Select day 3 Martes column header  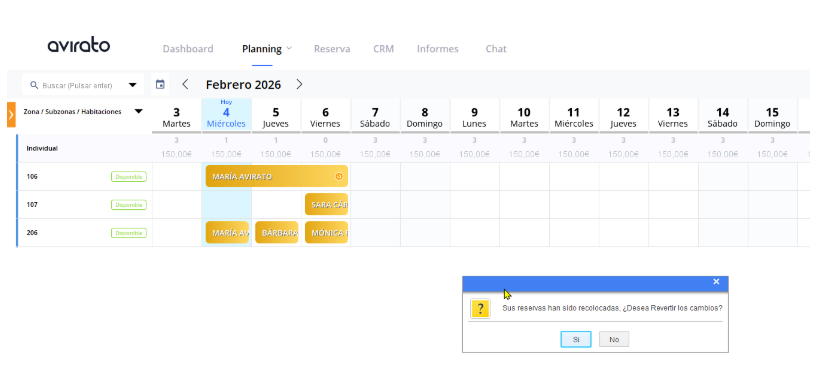pos(176,117)
